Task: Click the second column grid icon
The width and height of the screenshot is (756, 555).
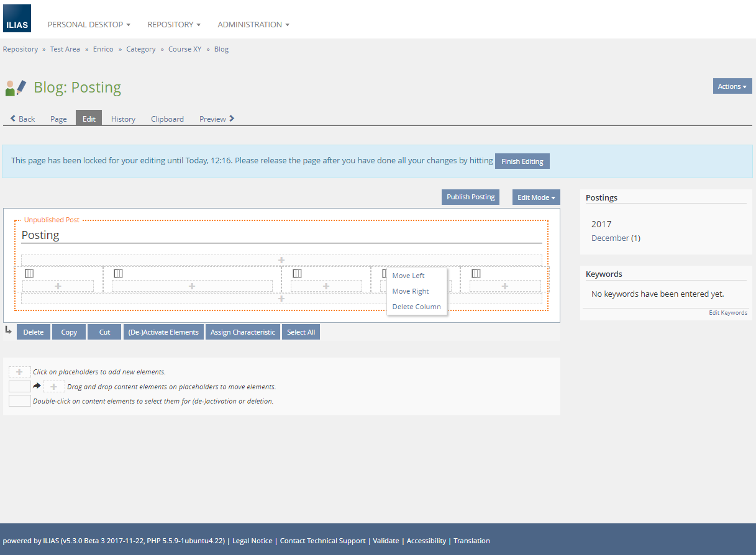Action: [119, 273]
